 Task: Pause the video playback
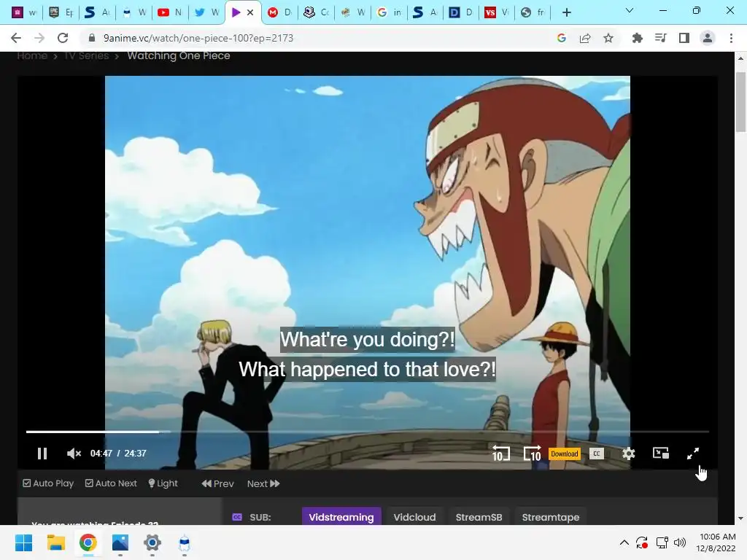(x=42, y=454)
